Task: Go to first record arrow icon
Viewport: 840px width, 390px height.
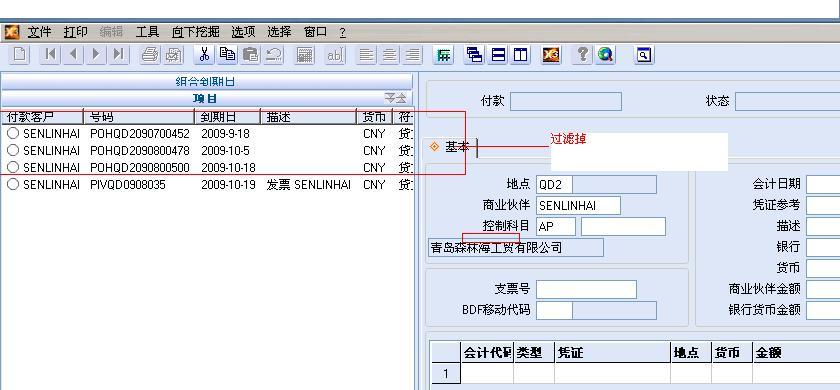Action: (50, 55)
